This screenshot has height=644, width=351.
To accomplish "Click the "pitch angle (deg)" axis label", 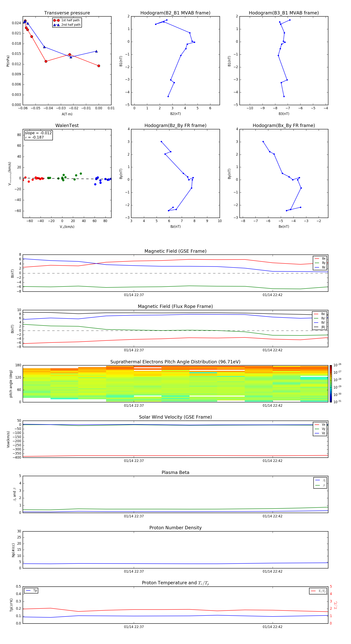I will tap(11, 384).
